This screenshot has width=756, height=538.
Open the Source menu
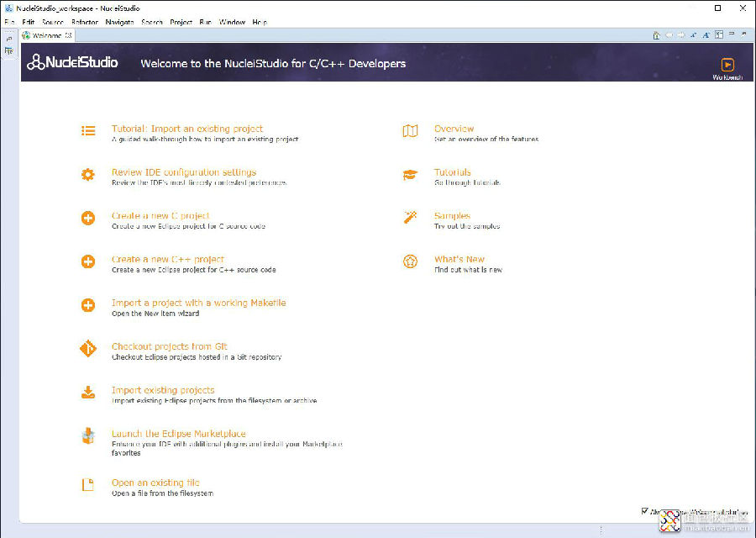53,22
